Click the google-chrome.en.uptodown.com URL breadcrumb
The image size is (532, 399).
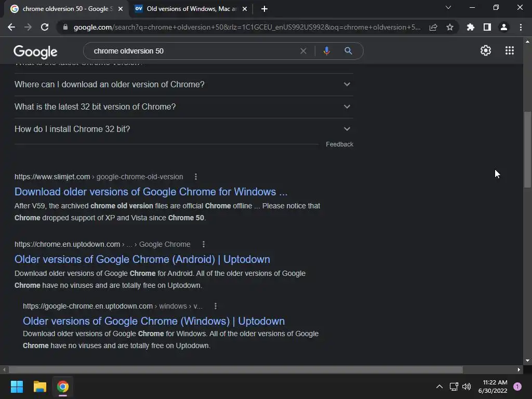pyautogui.click(x=113, y=306)
